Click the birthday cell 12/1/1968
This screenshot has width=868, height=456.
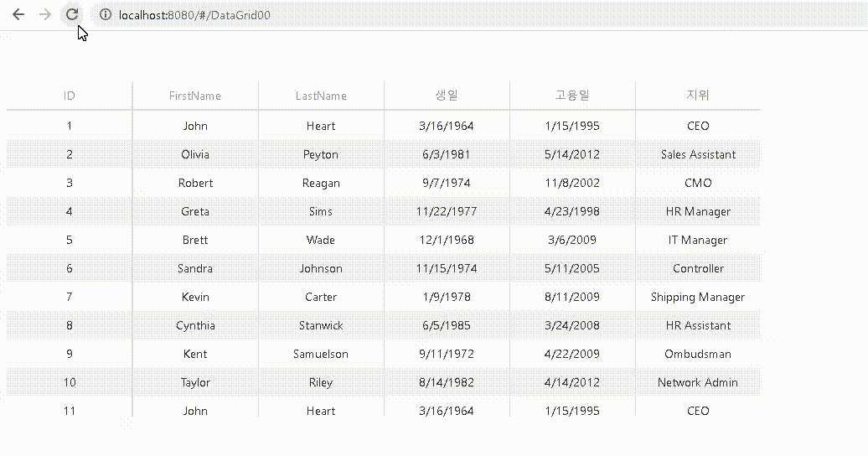447,240
